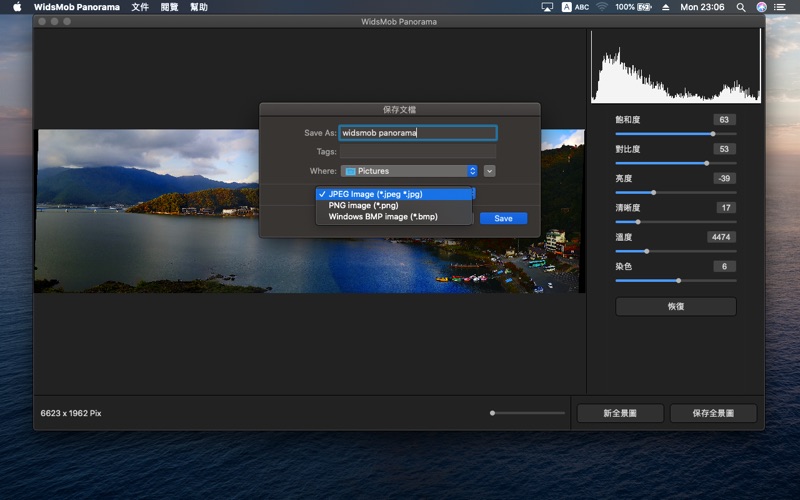
Task: Open the 文件 menu
Action: tap(140, 7)
